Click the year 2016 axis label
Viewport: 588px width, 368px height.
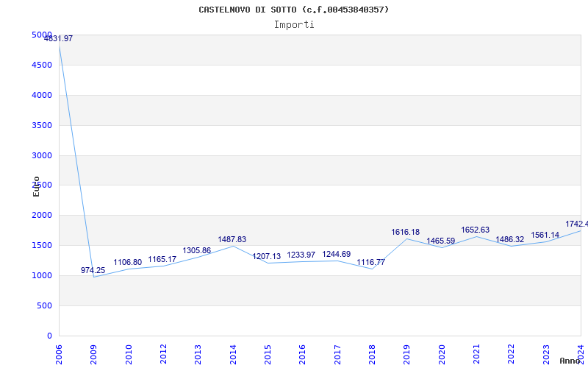coord(303,355)
